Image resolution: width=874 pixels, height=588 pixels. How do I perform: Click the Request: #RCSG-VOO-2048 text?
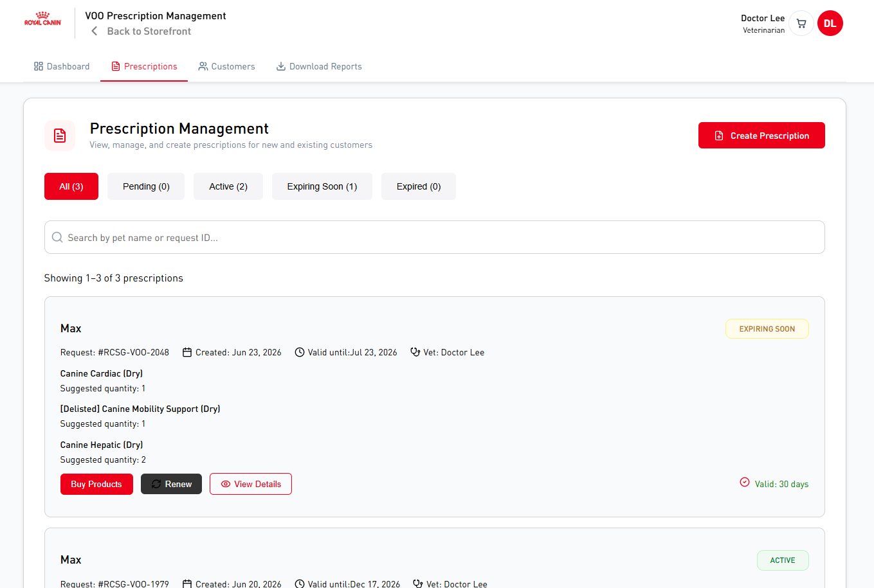click(114, 352)
